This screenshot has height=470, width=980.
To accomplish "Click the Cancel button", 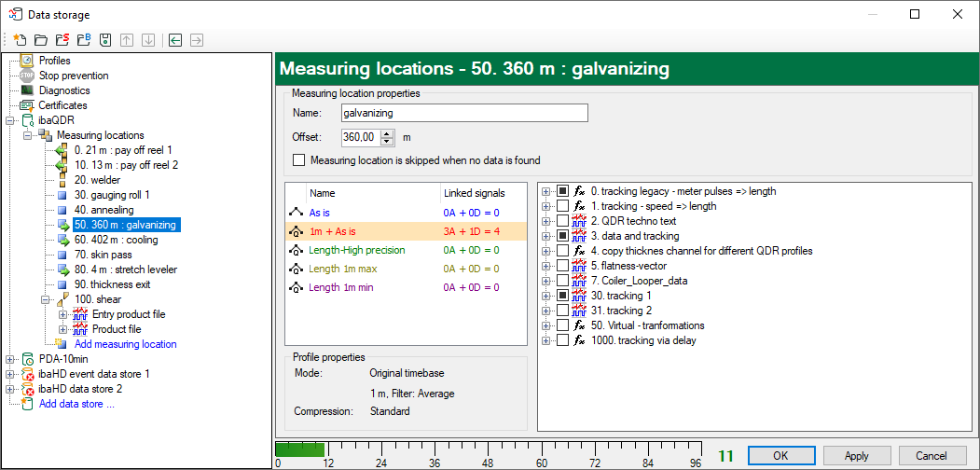I will click(x=932, y=456).
